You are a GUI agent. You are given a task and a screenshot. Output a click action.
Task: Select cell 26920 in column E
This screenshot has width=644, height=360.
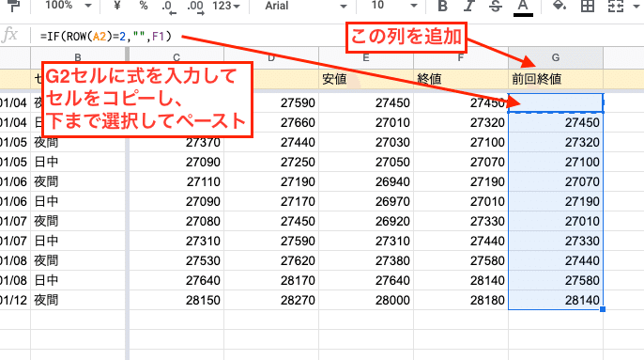click(x=365, y=221)
